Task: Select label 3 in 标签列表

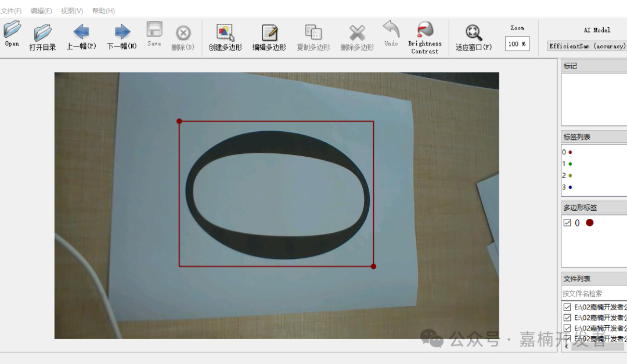Action: click(567, 187)
